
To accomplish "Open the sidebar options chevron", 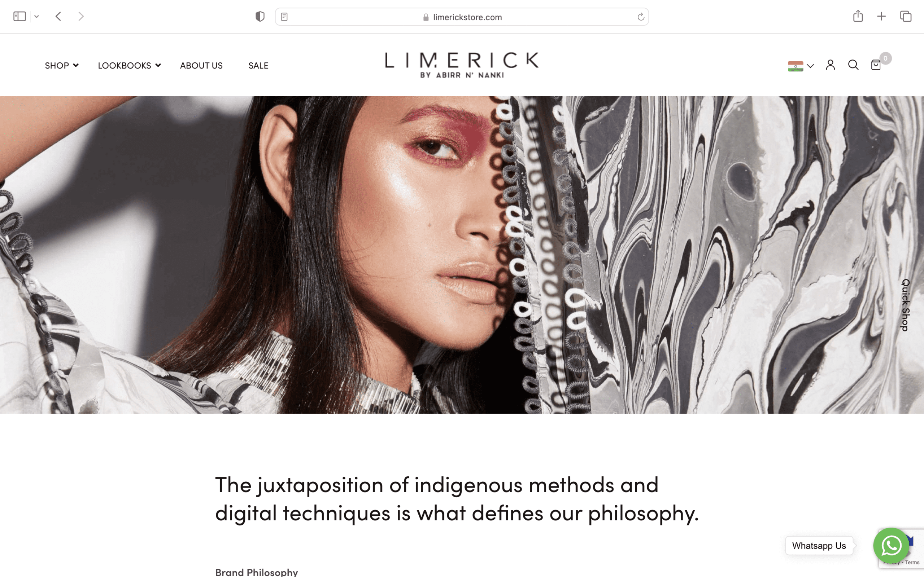I will point(37,17).
